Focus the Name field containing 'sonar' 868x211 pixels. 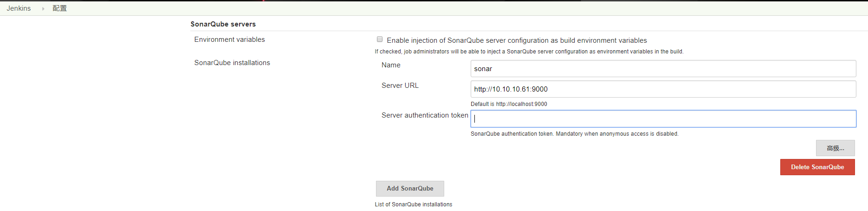[x=663, y=69]
